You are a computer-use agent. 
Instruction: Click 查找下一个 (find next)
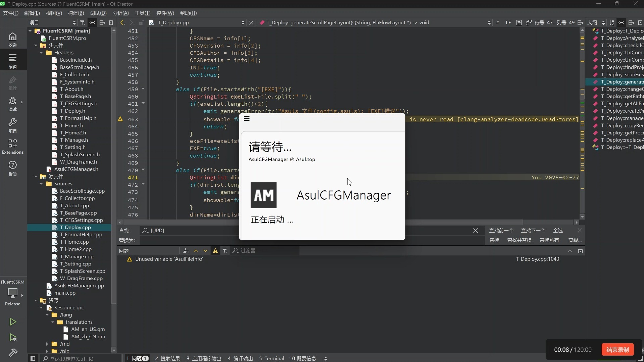coord(533,231)
